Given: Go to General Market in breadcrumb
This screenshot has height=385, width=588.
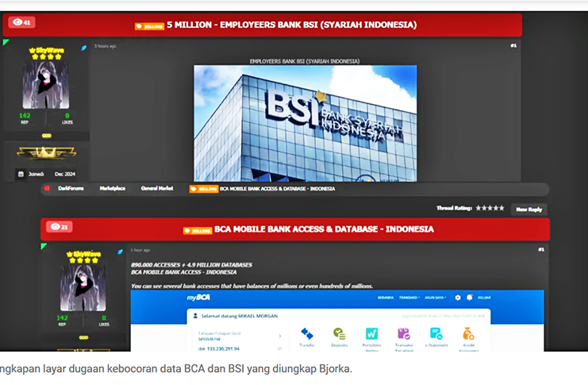Looking at the screenshot, I should click(156, 189).
